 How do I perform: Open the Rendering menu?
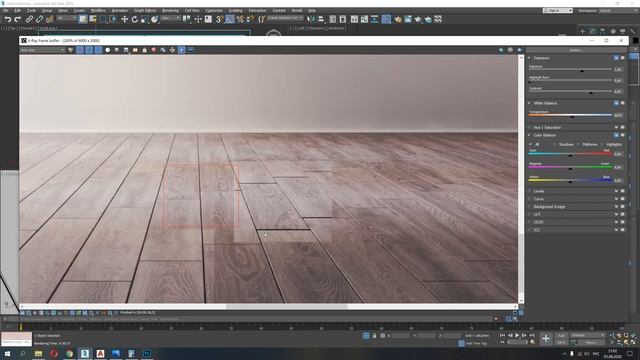(170, 10)
